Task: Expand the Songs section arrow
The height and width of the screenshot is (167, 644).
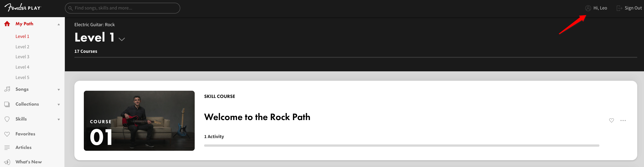Action: 59,90
